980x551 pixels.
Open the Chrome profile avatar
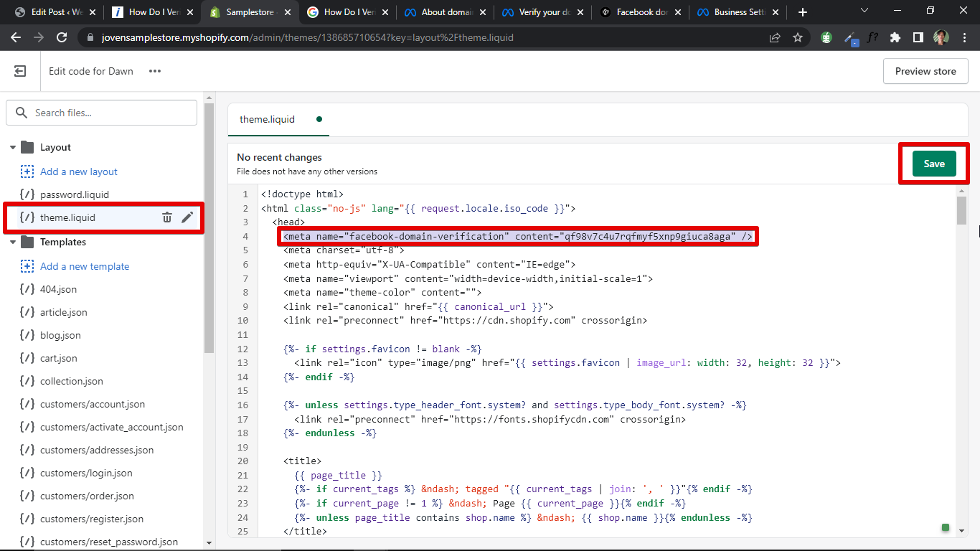(x=941, y=37)
